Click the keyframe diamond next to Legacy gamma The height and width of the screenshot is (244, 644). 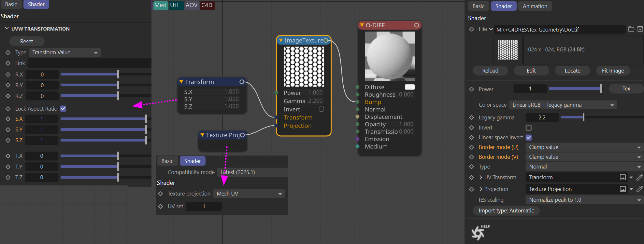coord(471,117)
